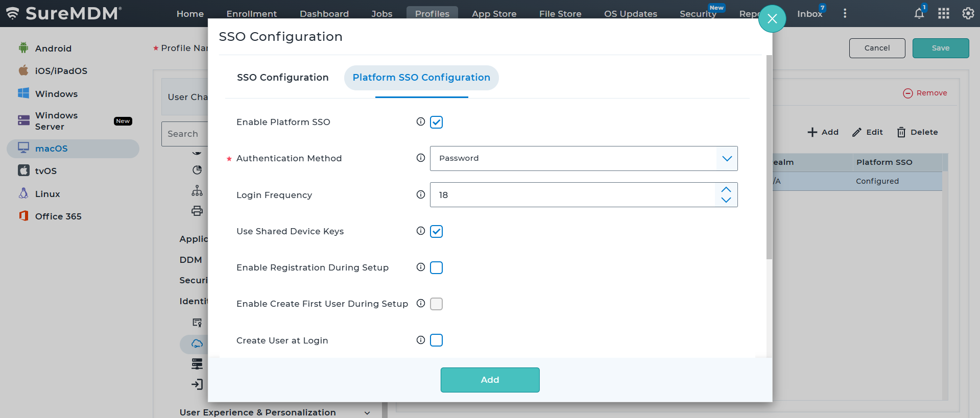
Task: Check Enable Registration During Setup
Action: pyautogui.click(x=436, y=267)
